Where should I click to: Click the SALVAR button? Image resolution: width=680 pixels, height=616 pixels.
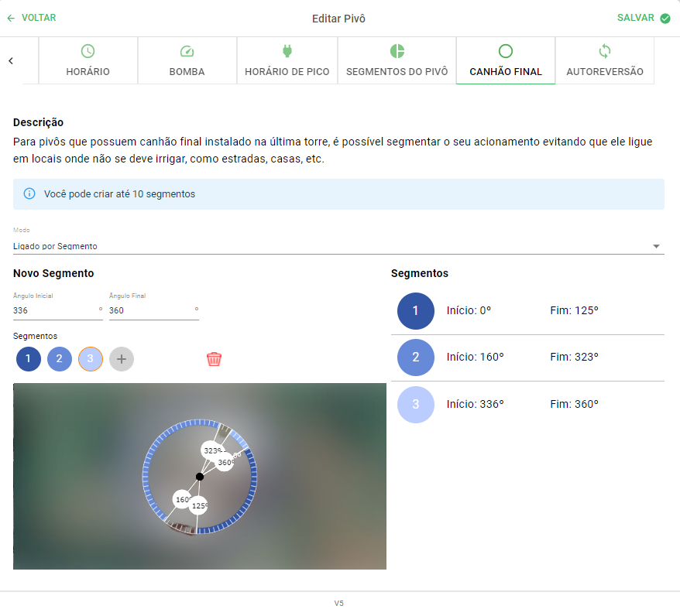[x=644, y=18]
